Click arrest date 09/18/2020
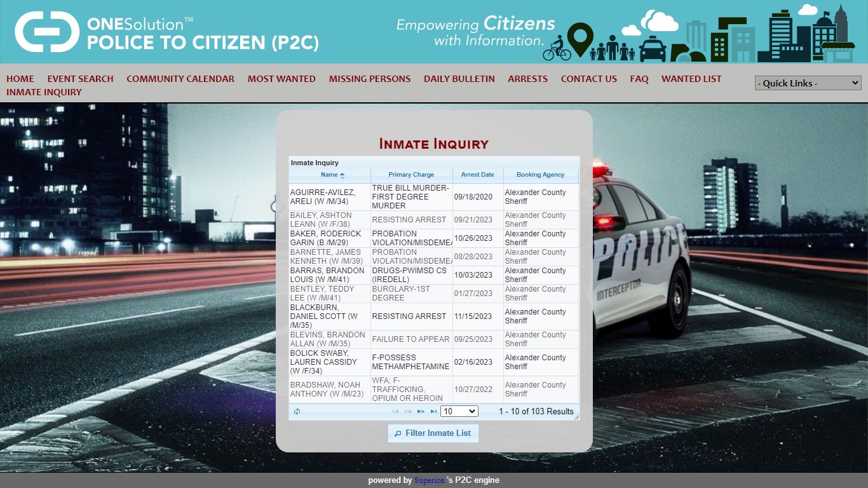Screen dimensions: 868x488 (x=473, y=197)
